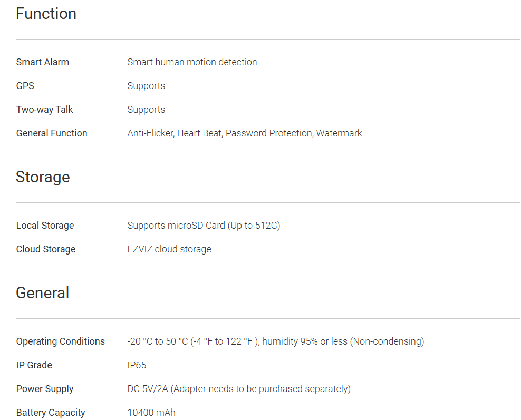Select the Operating Conditions label
Screen dimensions: 521x420
pos(61,341)
